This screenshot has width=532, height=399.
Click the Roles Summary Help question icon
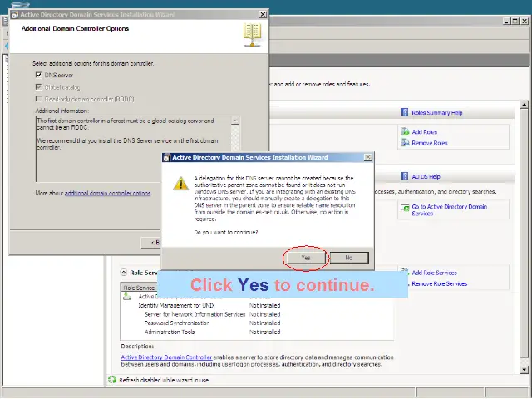(x=405, y=112)
